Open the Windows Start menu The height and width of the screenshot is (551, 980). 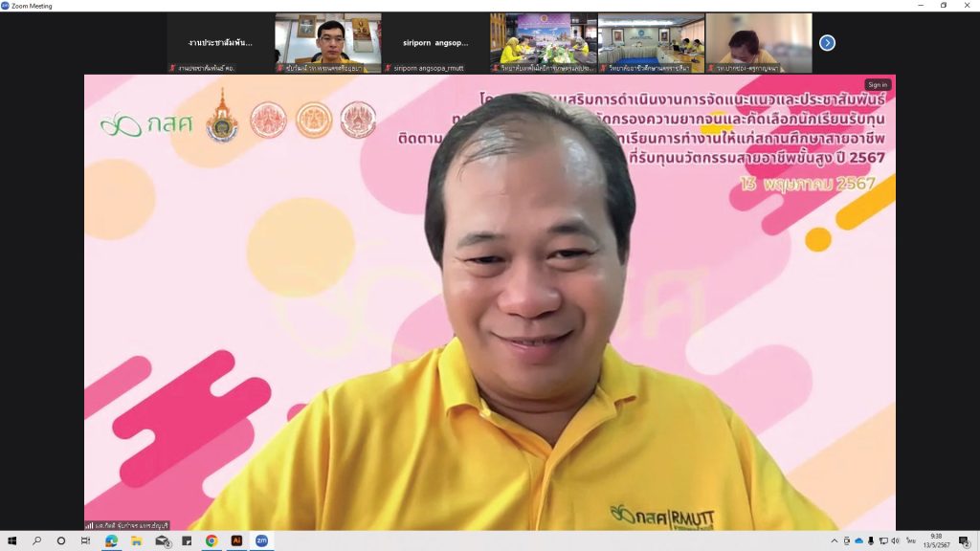pos(11,541)
